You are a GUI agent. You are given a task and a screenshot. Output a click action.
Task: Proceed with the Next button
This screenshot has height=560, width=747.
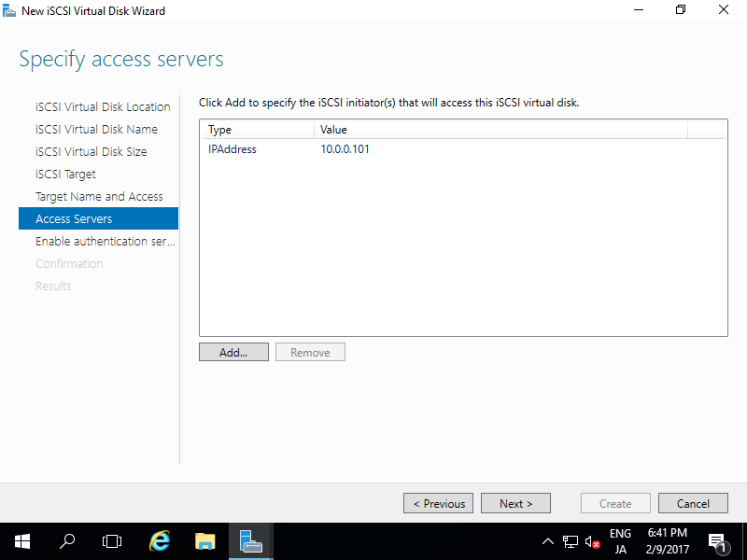[515, 503]
